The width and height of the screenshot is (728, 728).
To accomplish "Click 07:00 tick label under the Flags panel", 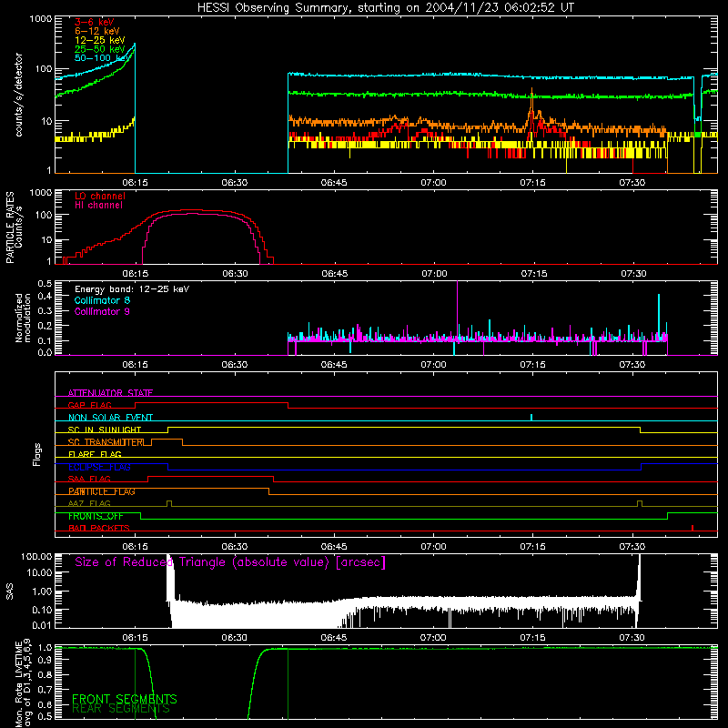I will click(x=433, y=547).
